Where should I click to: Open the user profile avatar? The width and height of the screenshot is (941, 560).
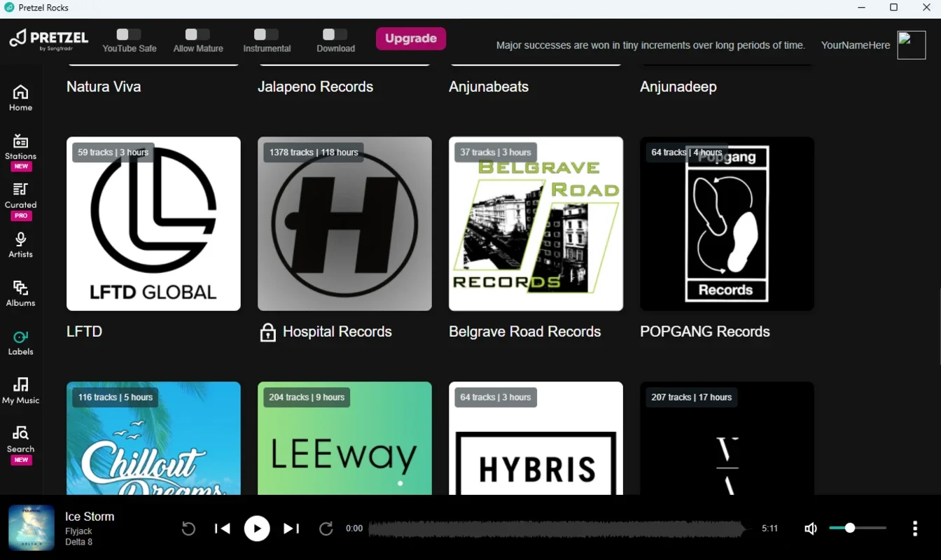pyautogui.click(x=912, y=45)
